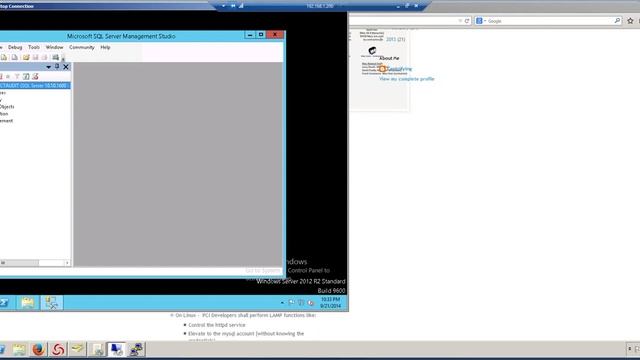Open the Community menu in SSMS

[x=82, y=47]
